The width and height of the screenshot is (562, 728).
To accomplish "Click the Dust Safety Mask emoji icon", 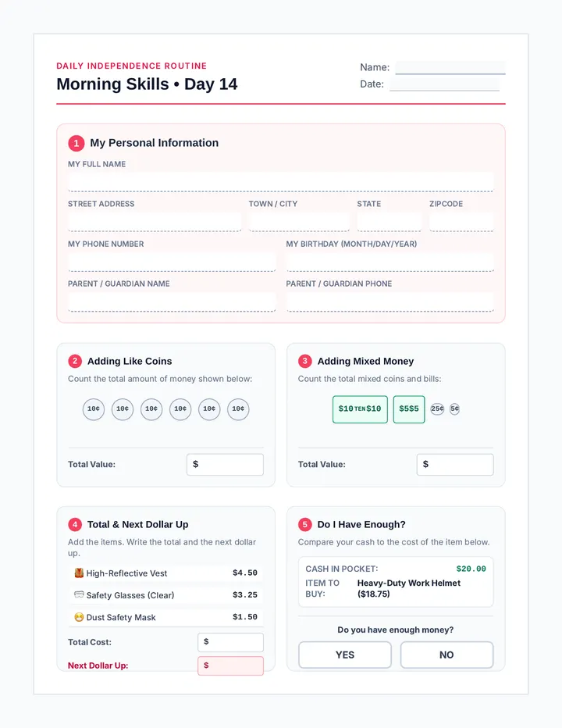I will click(x=79, y=617).
